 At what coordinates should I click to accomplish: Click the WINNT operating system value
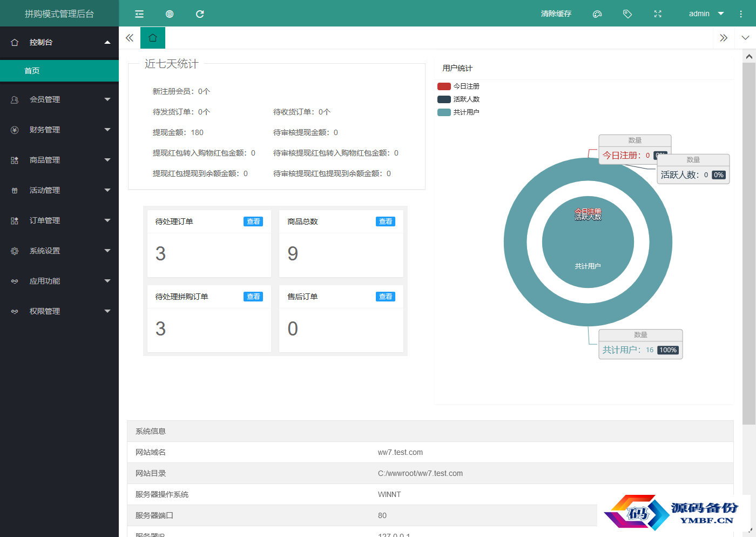[389, 494]
